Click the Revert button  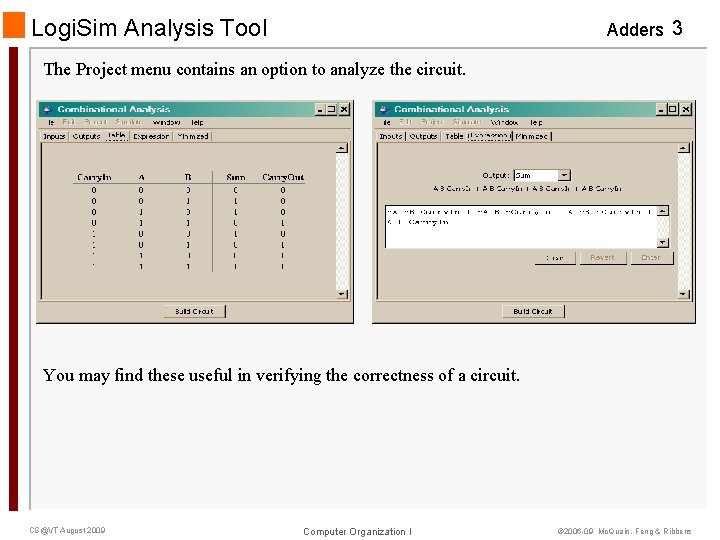[602, 258]
